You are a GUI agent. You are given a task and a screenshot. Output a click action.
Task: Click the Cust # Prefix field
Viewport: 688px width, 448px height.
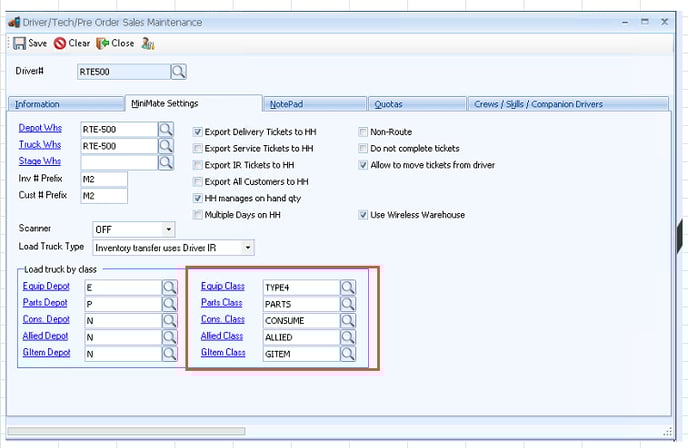tap(104, 196)
